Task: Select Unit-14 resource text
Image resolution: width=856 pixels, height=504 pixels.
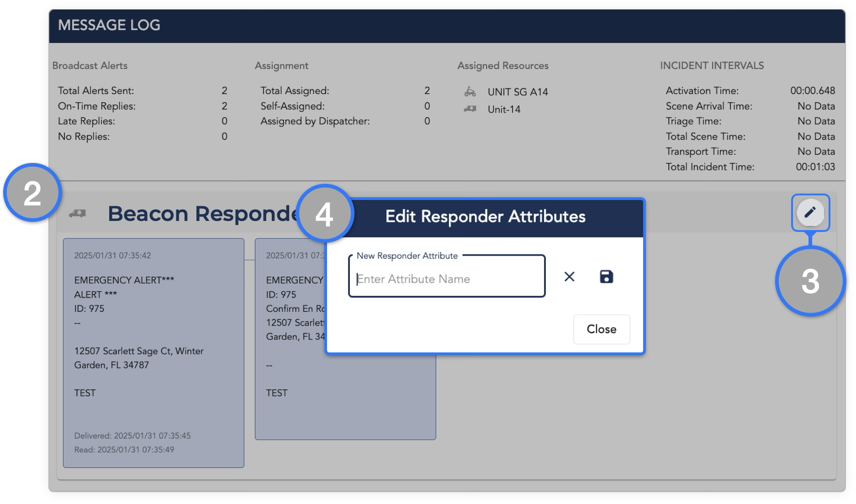Action: [x=504, y=109]
